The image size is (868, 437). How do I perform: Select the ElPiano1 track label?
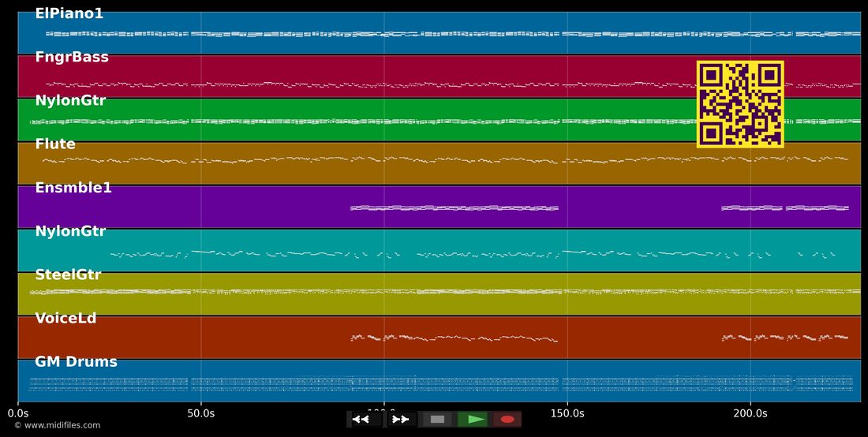(x=69, y=14)
